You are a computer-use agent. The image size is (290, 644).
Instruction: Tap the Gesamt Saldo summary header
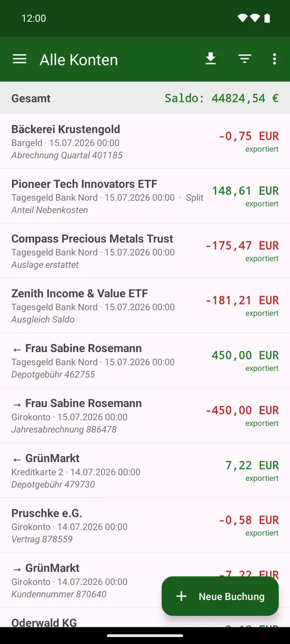click(145, 98)
